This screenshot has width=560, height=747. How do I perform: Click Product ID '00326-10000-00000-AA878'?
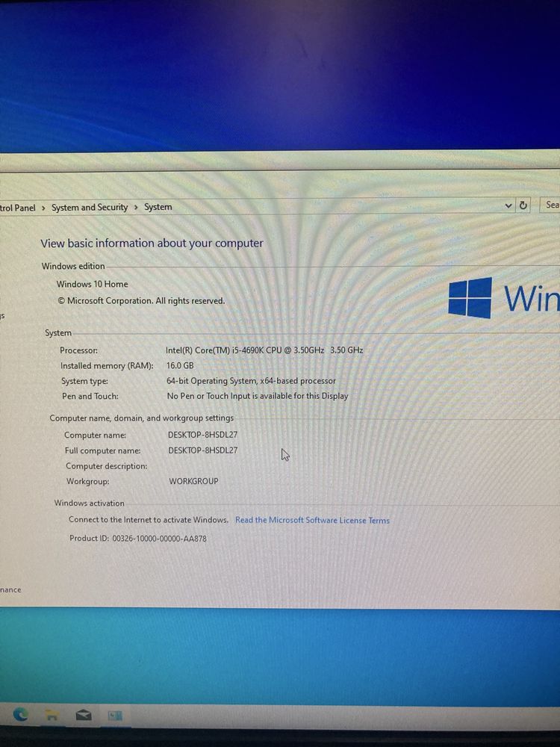point(160,539)
